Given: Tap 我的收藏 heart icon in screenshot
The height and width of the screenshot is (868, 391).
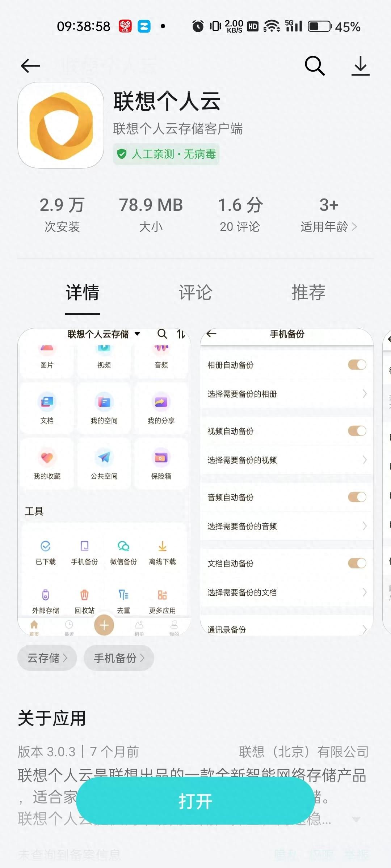Looking at the screenshot, I should (x=47, y=457).
